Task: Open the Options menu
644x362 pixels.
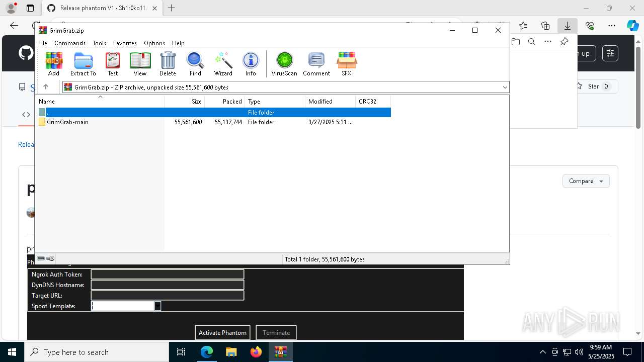Action: (154, 43)
